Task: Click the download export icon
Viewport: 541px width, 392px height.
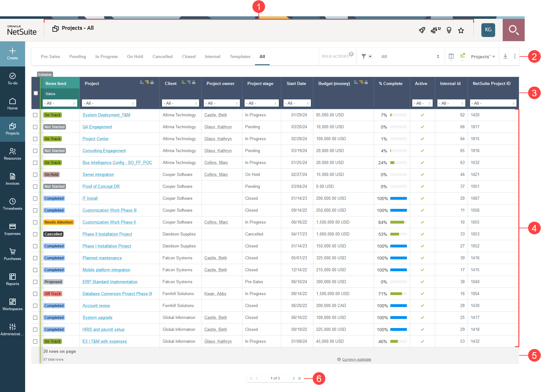Action: [505, 56]
